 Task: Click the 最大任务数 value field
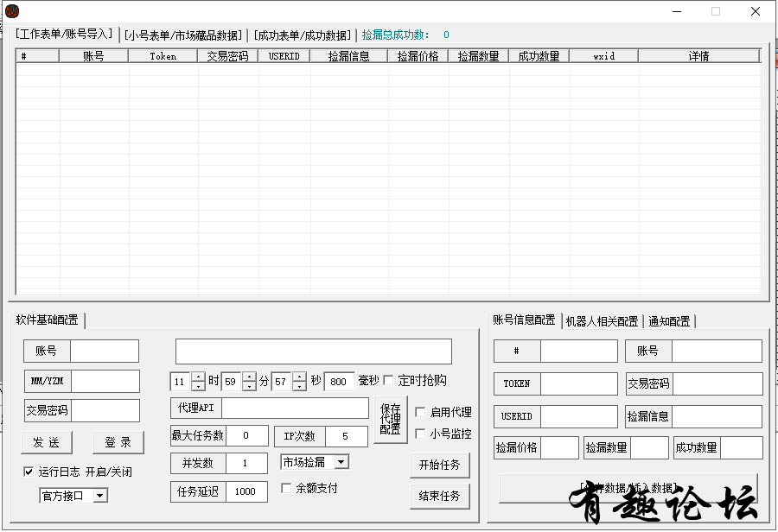[x=246, y=436]
